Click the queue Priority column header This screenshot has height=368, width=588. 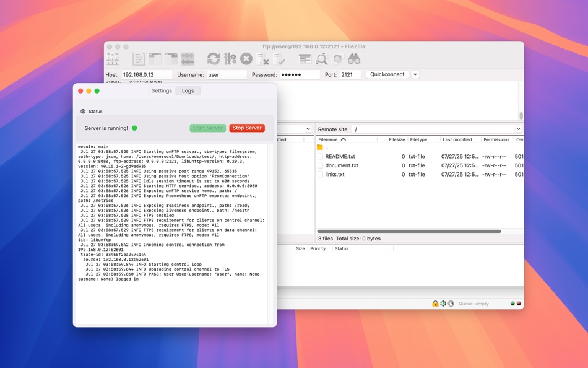point(319,248)
